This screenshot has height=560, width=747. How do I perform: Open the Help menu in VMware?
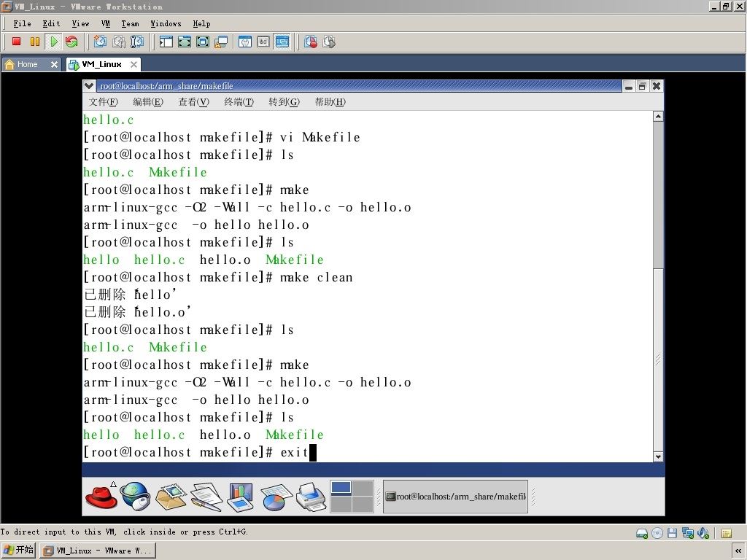pyautogui.click(x=201, y=23)
